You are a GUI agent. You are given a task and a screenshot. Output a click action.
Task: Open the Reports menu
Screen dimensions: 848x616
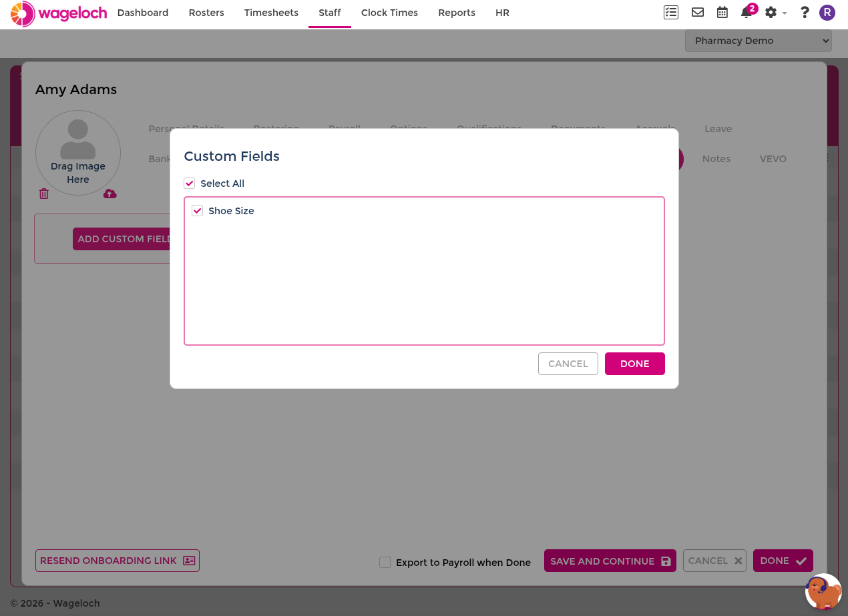tap(457, 13)
